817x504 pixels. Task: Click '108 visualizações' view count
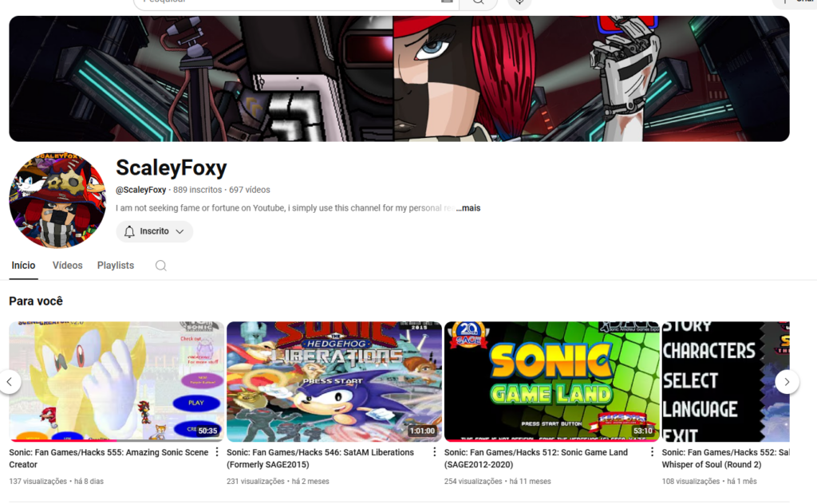coord(691,482)
